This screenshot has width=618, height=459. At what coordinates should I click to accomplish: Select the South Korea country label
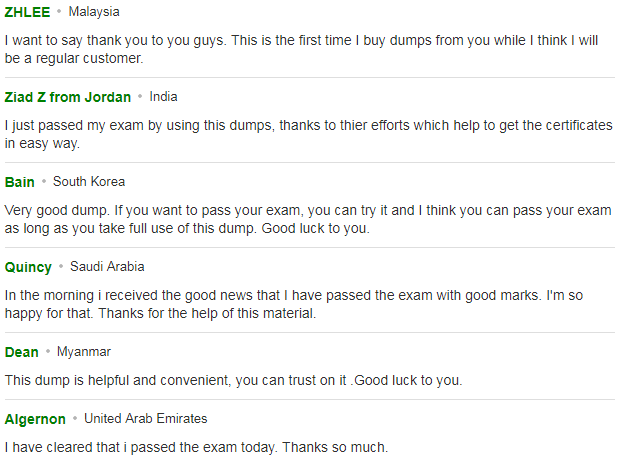[x=89, y=182]
